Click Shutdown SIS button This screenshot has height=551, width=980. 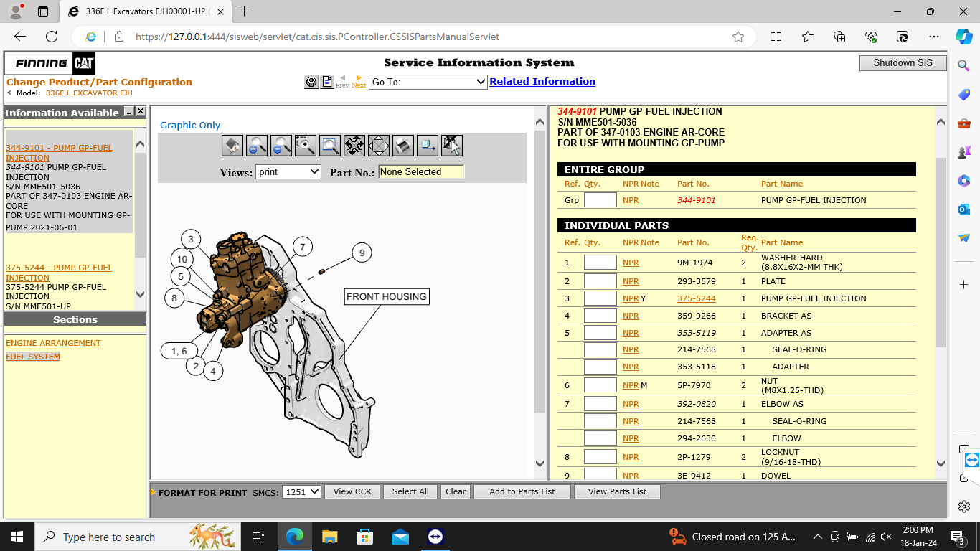tap(903, 63)
